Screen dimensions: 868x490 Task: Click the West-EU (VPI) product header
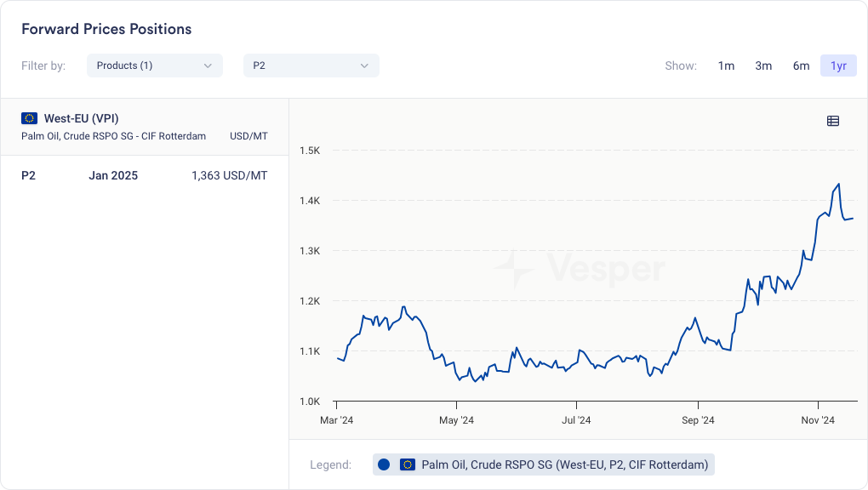point(81,118)
